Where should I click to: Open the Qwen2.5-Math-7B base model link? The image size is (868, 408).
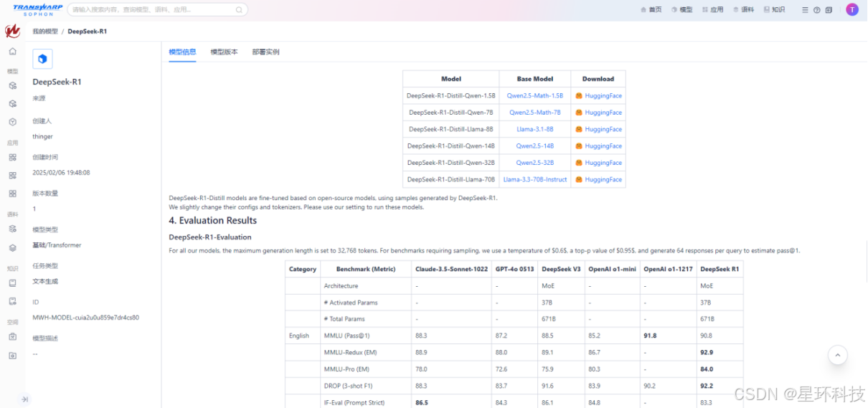(534, 113)
